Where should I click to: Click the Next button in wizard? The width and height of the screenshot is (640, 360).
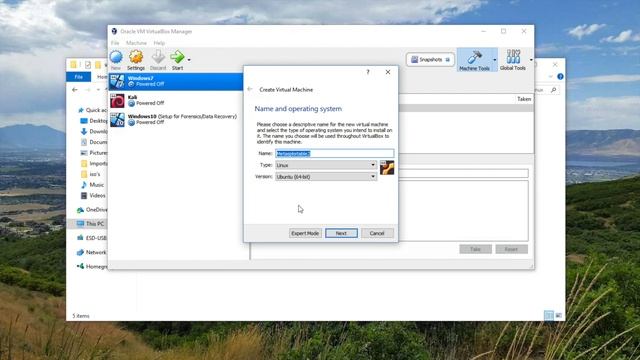coord(341,233)
